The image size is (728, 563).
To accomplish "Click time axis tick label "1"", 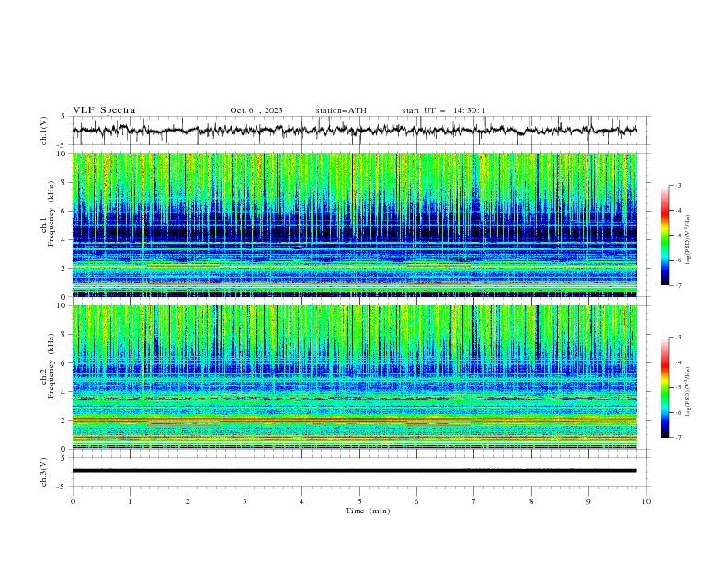I will click(130, 501).
